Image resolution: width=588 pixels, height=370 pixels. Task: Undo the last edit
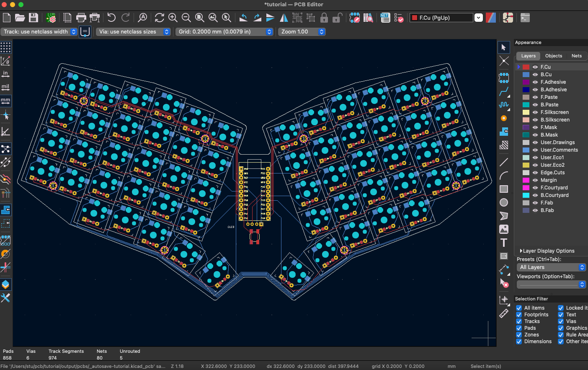[111, 18]
